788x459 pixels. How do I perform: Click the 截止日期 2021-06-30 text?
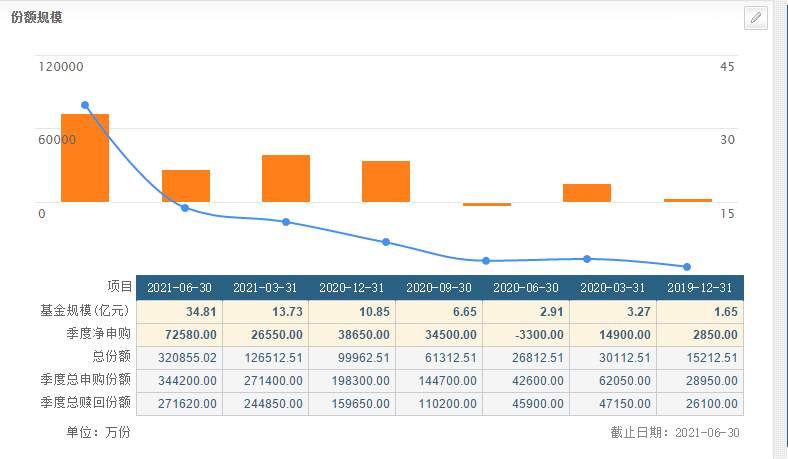(x=675, y=432)
